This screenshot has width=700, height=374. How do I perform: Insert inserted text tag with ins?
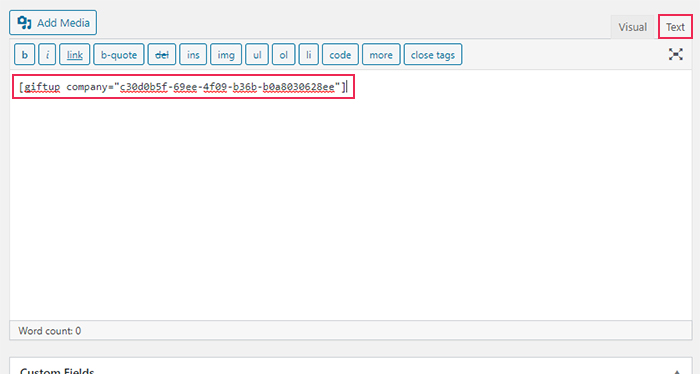click(x=193, y=54)
